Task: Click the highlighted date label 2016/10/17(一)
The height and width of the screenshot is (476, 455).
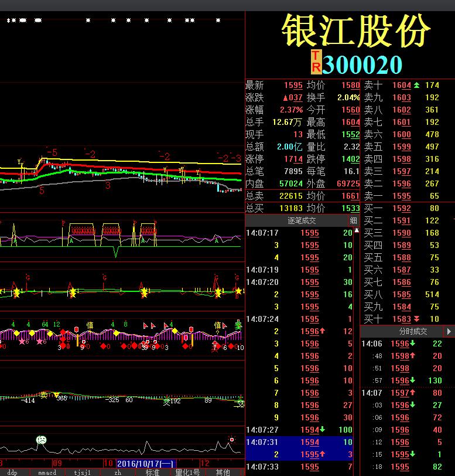Action: pos(146,464)
